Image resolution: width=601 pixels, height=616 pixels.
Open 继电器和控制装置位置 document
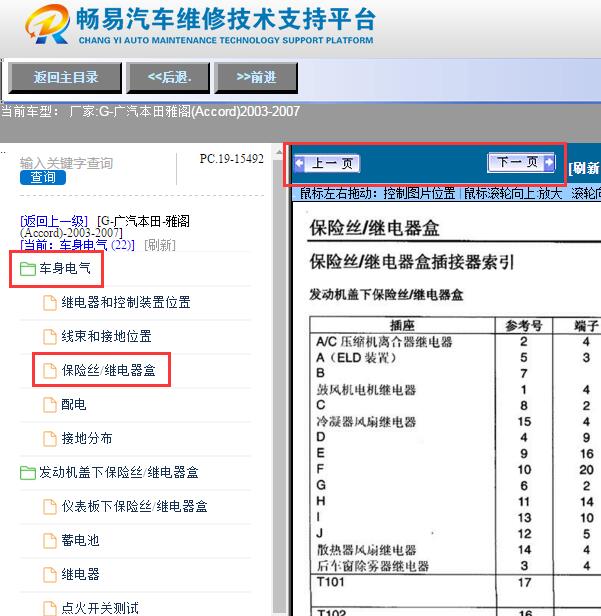click(x=126, y=302)
